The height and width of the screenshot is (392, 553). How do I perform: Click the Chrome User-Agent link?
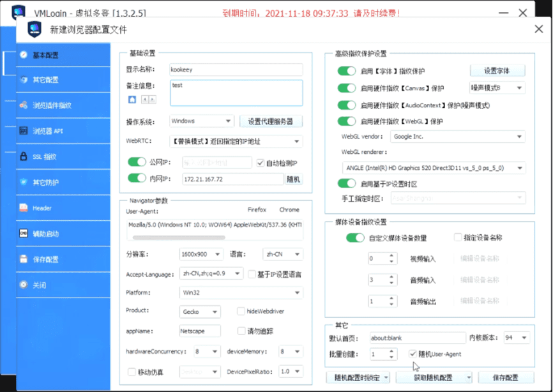pos(289,209)
